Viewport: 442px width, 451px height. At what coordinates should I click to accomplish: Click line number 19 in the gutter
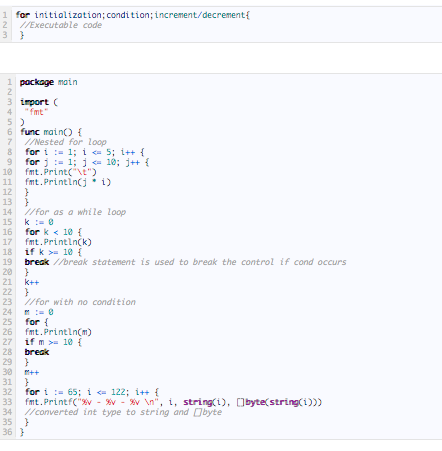[7, 262]
